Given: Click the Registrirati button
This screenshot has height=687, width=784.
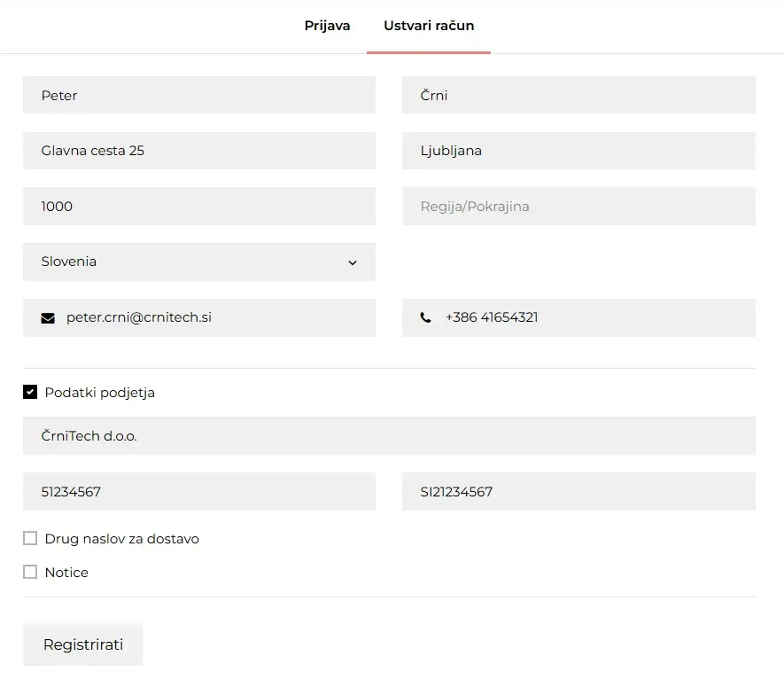Looking at the screenshot, I should (83, 644).
